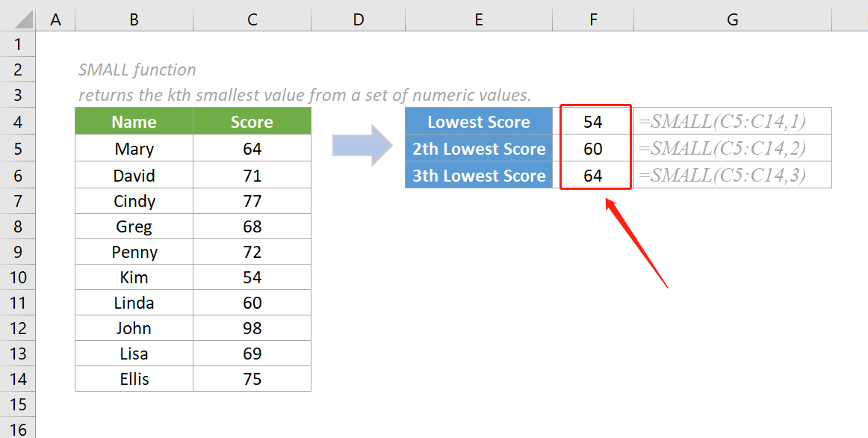The height and width of the screenshot is (438, 868).
Task: Select row 4 header
Action: 17,120
